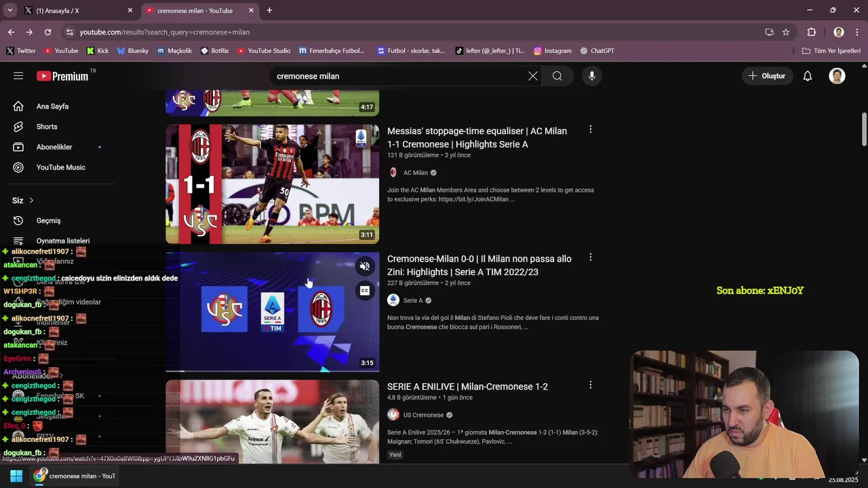Open the Instagram bookmark
The width and height of the screenshot is (868, 488).
[552, 51]
